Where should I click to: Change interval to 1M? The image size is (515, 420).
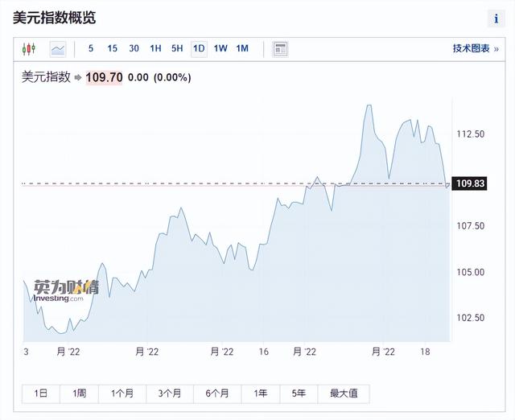(x=242, y=48)
